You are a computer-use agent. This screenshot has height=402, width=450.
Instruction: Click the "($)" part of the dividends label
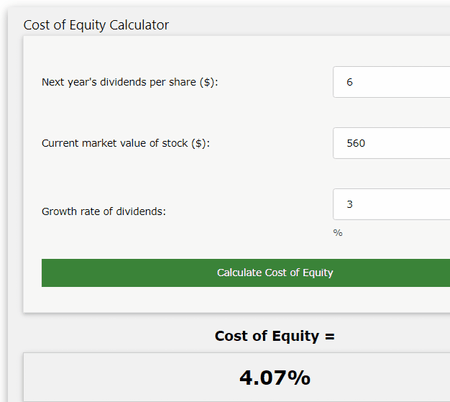click(x=207, y=82)
